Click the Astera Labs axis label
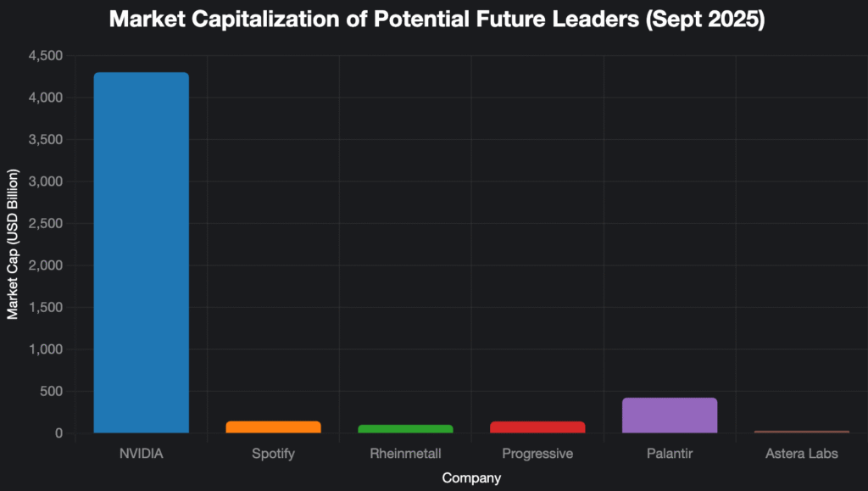This screenshot has height=491, width=868. pyautogui.click(x=802, y=454)
